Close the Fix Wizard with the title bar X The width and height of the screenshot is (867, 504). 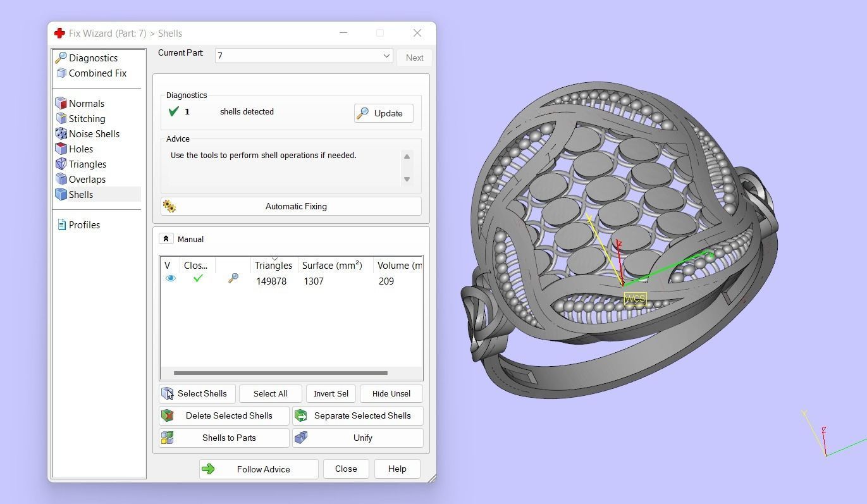[x=417, y=33]
